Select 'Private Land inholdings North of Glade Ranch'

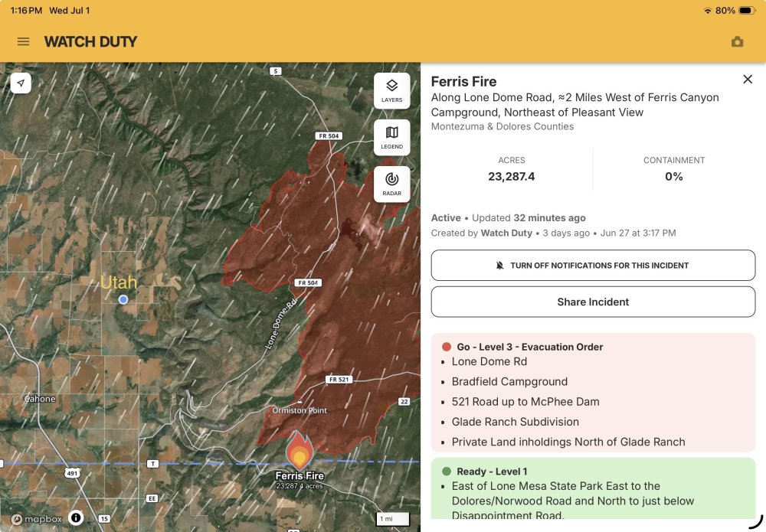[x=568, y=442]
